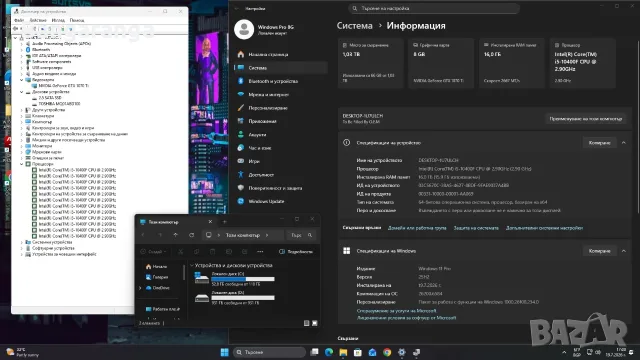The height and width of the screenshot is (360, 640).
Task: Collapse the Windows specifications section
Action: coord(623,251)
